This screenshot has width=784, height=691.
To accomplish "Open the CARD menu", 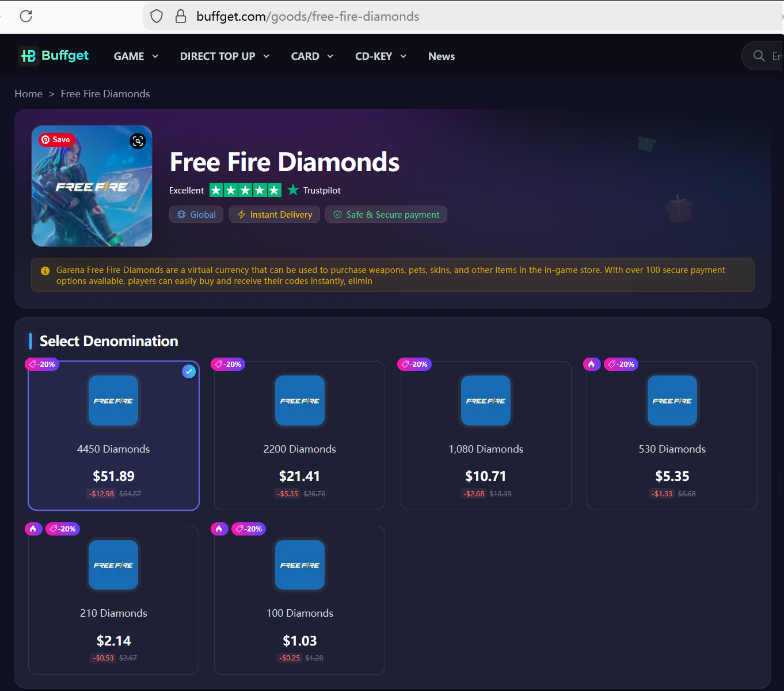I will click(x=312, y=56).
